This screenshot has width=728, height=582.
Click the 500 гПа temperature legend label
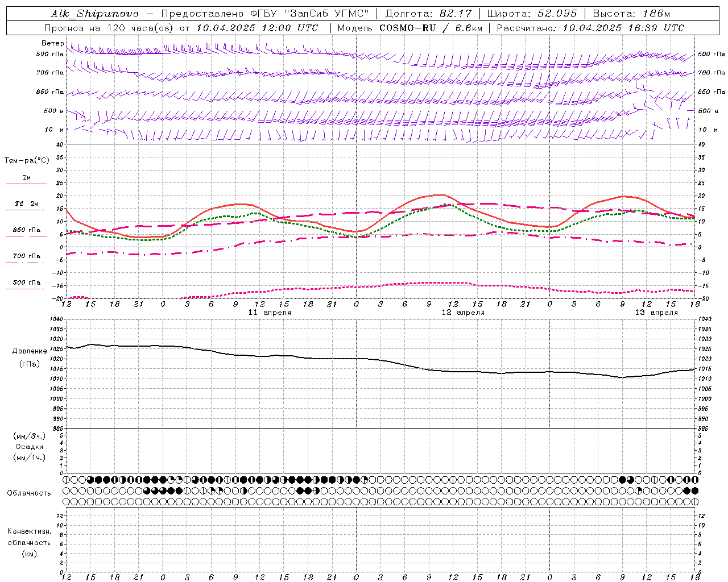click(27, 282)
